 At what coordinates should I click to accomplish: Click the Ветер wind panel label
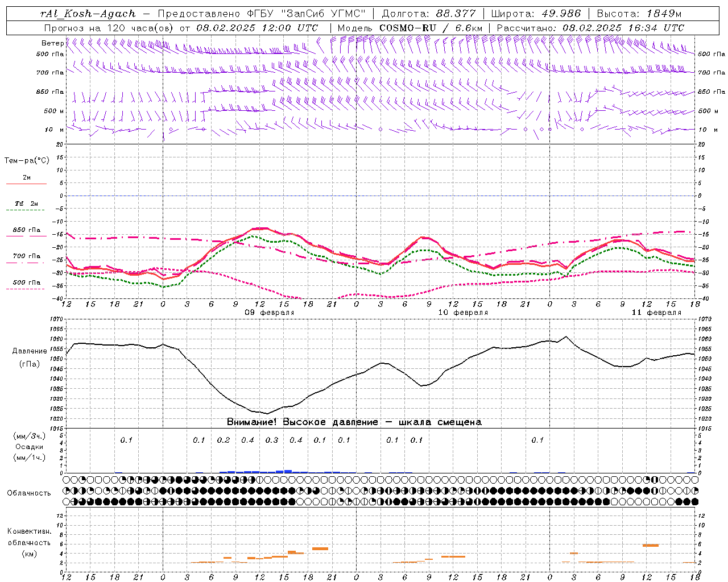click(52, 43)
